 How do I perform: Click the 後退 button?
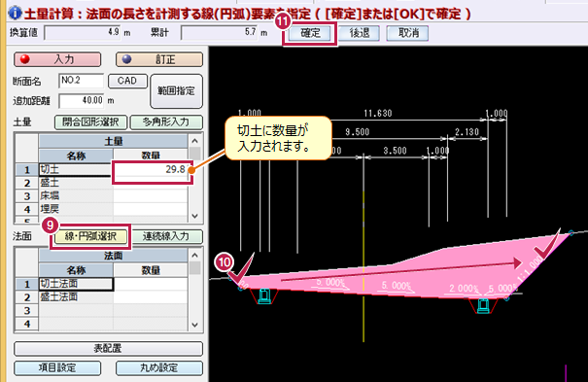(x=360, y=33)
